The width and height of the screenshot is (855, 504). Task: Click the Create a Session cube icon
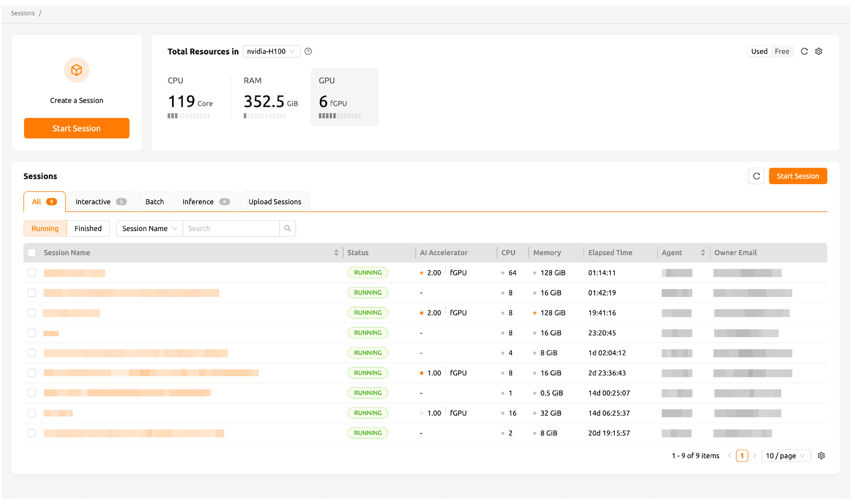click(x=77, y=70)
